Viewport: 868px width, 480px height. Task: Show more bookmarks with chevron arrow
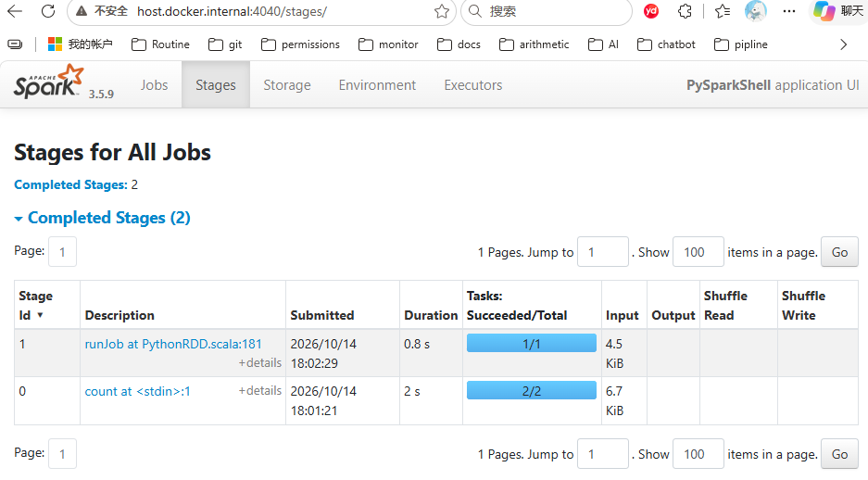(843, 44)
